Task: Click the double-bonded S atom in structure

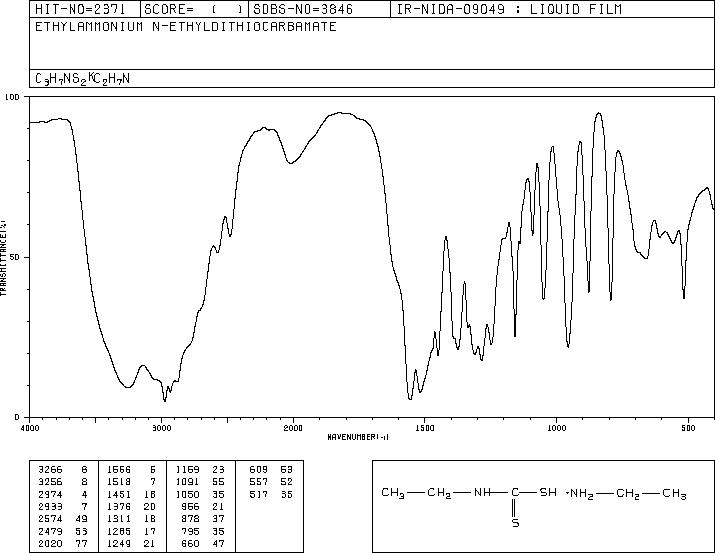Action: [x=515, y=523]
